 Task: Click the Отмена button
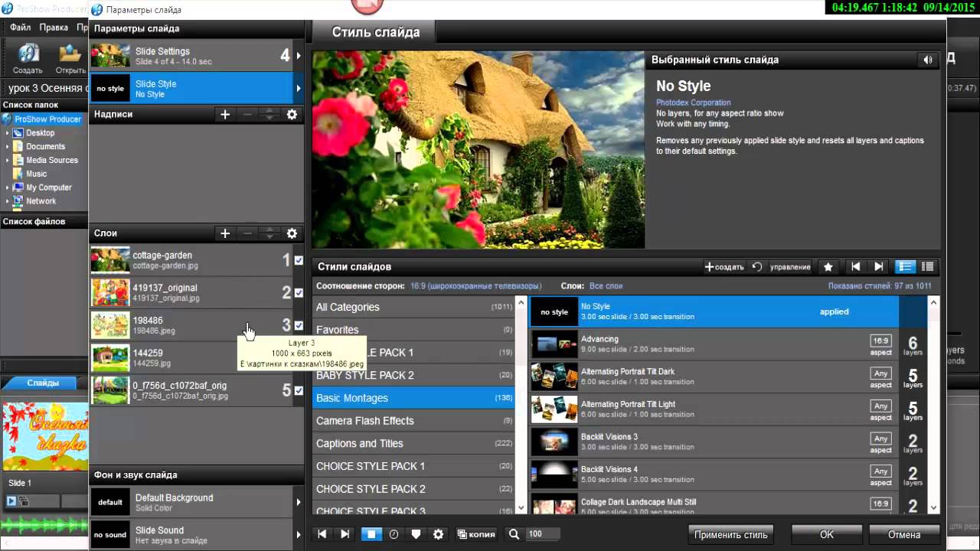(903, 534)
